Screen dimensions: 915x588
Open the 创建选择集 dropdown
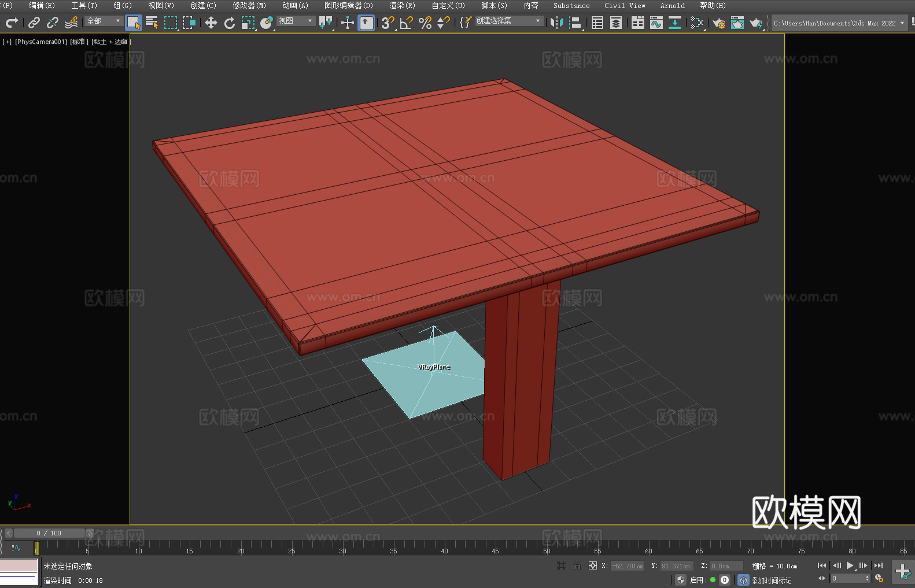point(509,21)
